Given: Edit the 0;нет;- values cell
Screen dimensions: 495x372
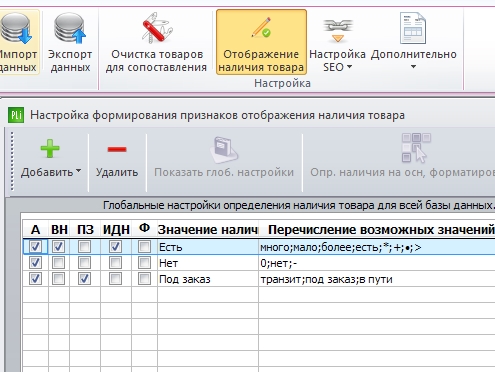Looking at the screenshot, I should (x=377, y=263).
